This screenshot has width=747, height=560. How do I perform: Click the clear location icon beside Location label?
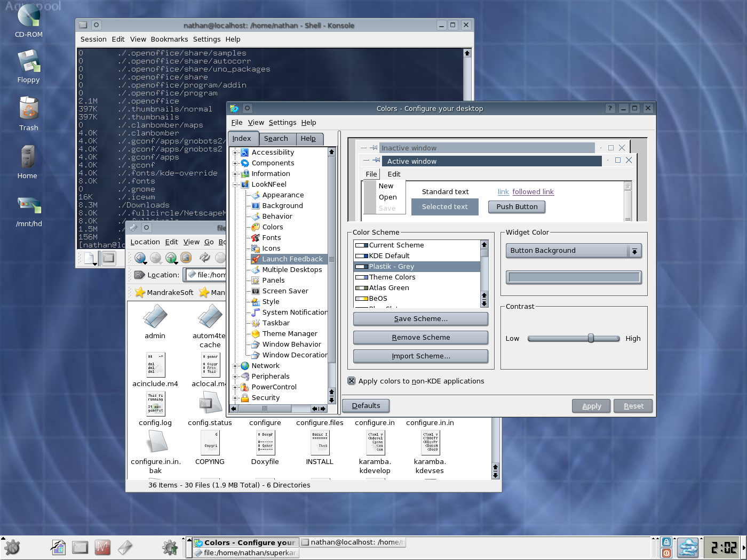click(139, 275)
